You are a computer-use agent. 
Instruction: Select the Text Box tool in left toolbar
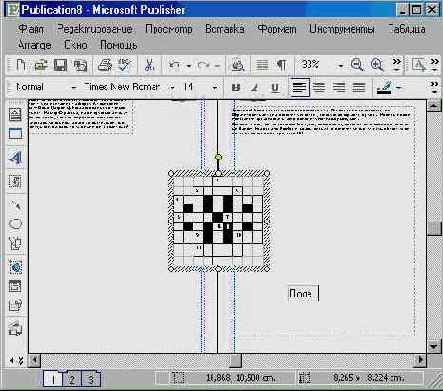click(x=16, y=115)
